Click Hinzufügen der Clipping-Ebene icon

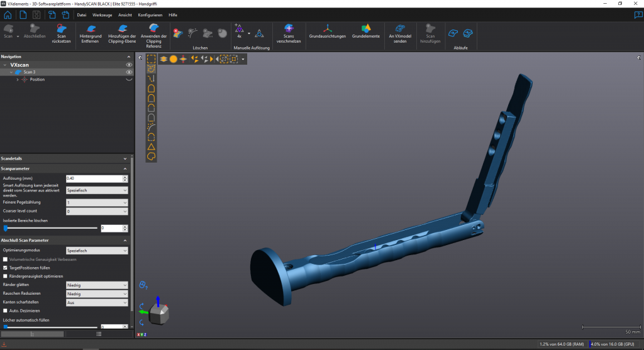(x=122, y=29)
